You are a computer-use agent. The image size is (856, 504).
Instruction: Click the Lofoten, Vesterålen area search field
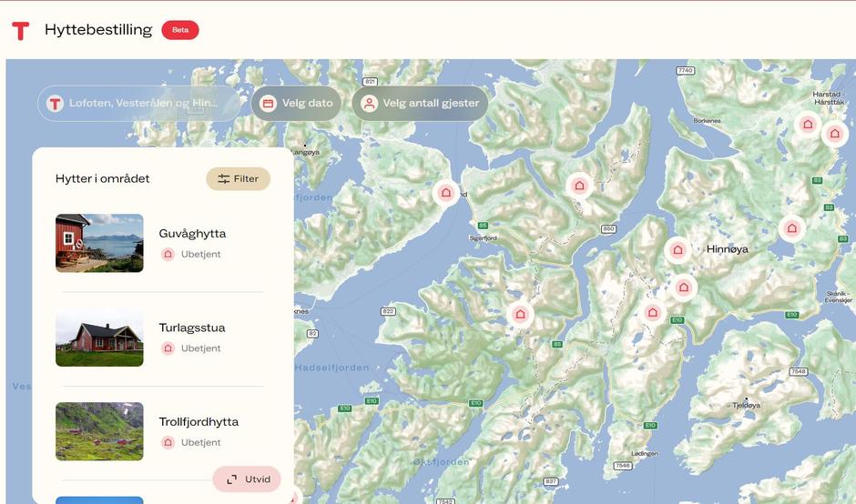coord(139,103)
